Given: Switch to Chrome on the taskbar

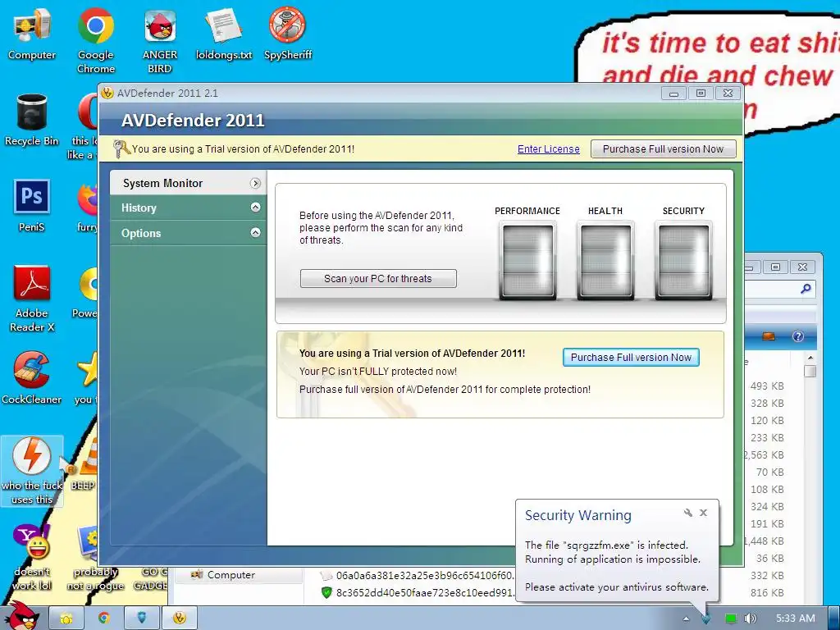Looking at the screenshot, I should [x=104, y=619].
